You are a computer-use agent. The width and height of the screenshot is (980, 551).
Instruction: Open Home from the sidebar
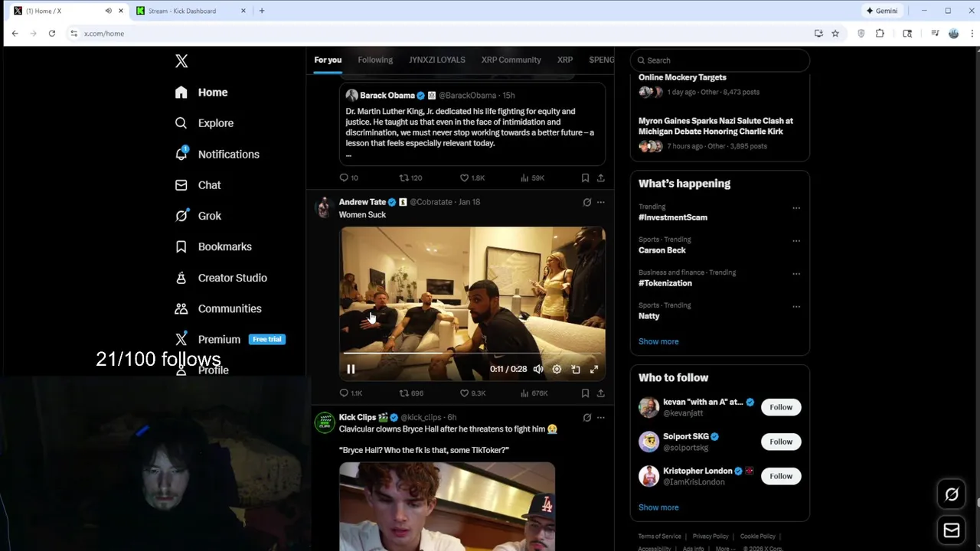tap(201, 92)
